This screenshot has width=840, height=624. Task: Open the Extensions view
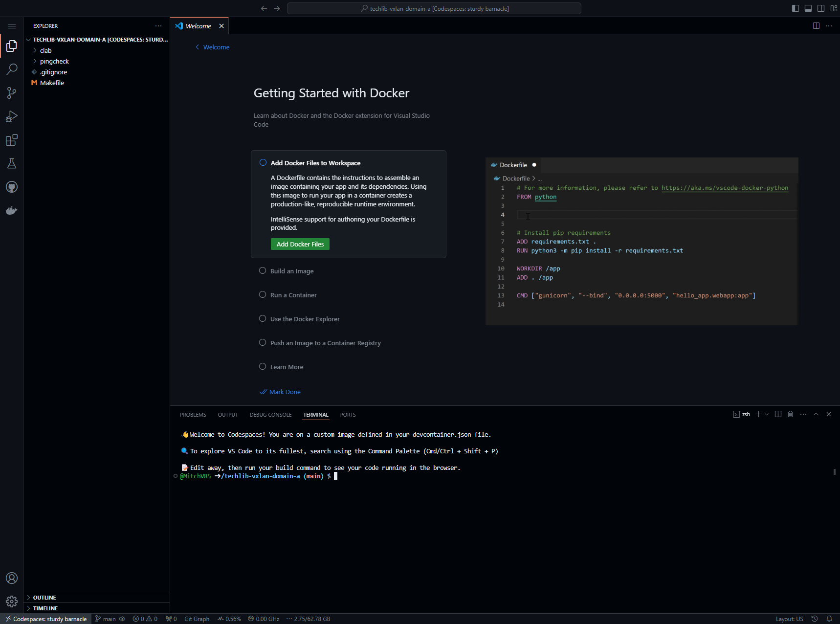(x=12, y=140)
